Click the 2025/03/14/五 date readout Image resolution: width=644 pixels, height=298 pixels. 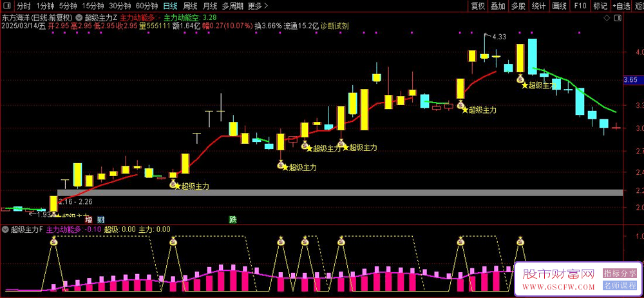pos(24,26)
